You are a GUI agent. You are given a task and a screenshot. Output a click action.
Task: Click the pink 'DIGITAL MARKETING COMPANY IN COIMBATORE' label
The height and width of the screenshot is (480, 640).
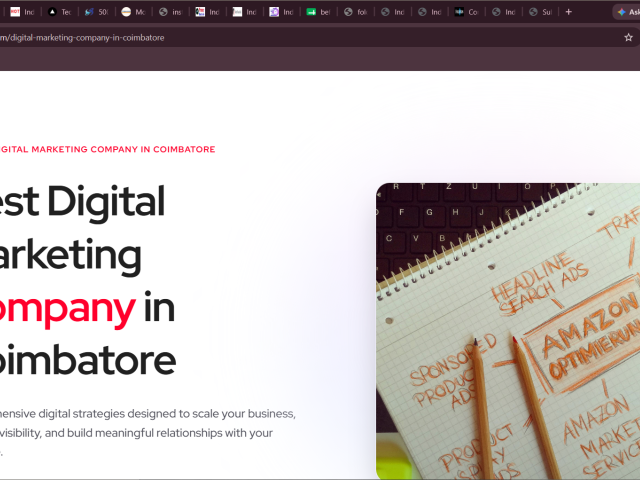(107, 149)
